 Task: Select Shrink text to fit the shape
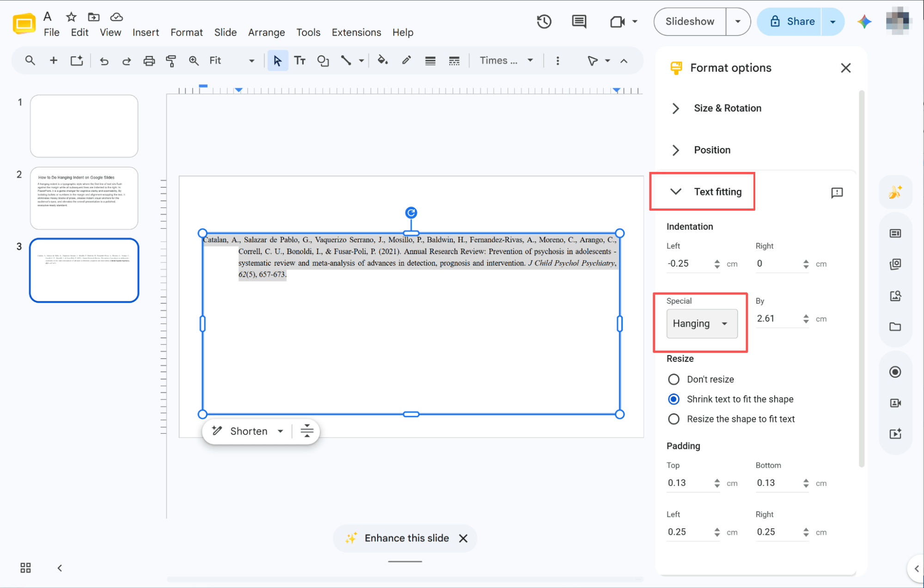click(x=673, y=399)
